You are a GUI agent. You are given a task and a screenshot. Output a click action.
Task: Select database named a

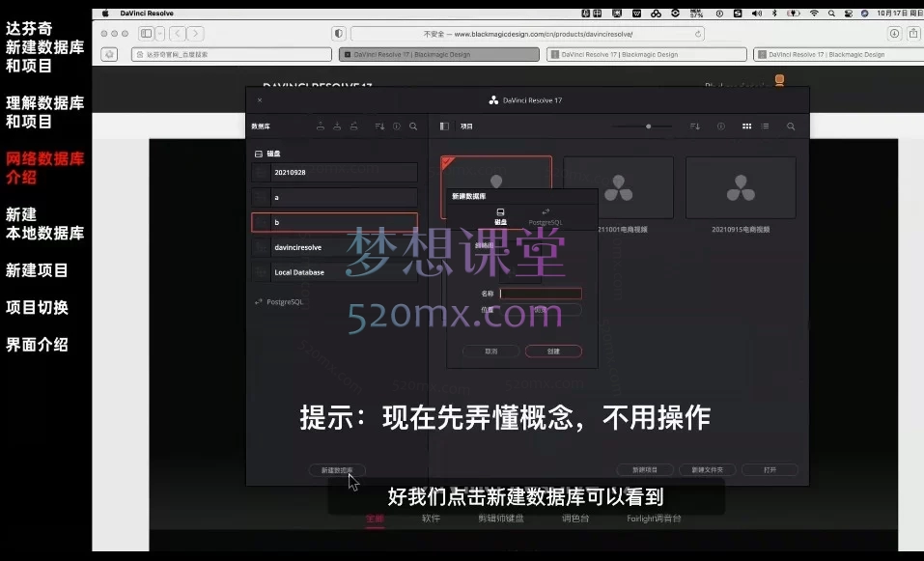point(335,197)
